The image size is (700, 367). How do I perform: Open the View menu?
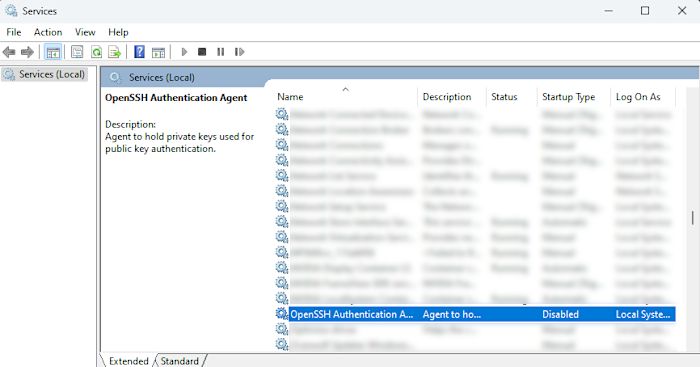(x=85, y=32)
